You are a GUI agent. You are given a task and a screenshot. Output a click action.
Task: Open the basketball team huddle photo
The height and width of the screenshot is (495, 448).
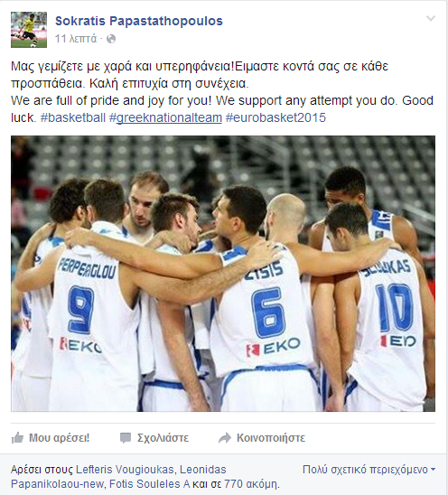point(223,274)
